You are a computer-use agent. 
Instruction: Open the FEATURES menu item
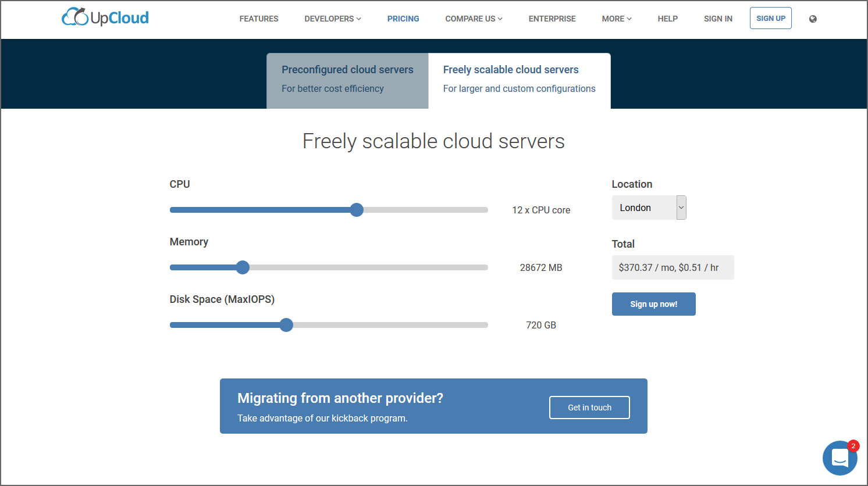coord(259,19)
